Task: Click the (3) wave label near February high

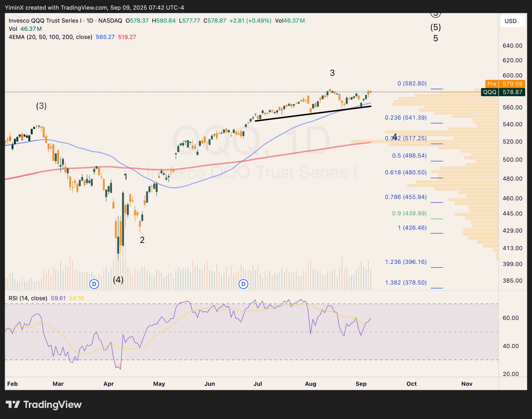Action: [41, 106]
